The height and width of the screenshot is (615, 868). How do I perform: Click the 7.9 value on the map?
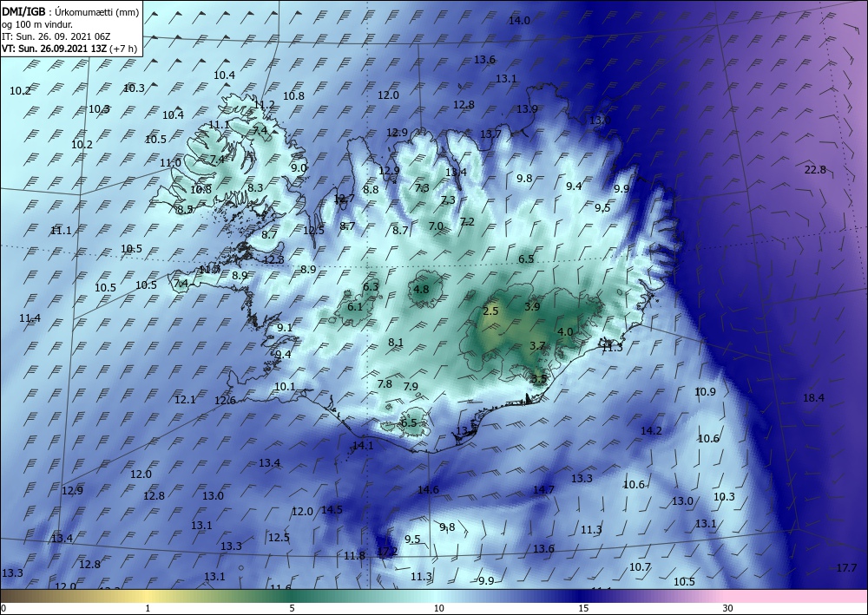(x=411, y=386)
